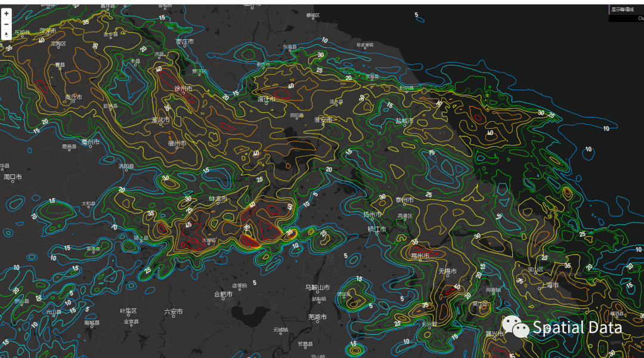Click the 枣庄市 city label
Image resolution: width=644 pixels, height=358 pixels.
click(x=185, y=42)
